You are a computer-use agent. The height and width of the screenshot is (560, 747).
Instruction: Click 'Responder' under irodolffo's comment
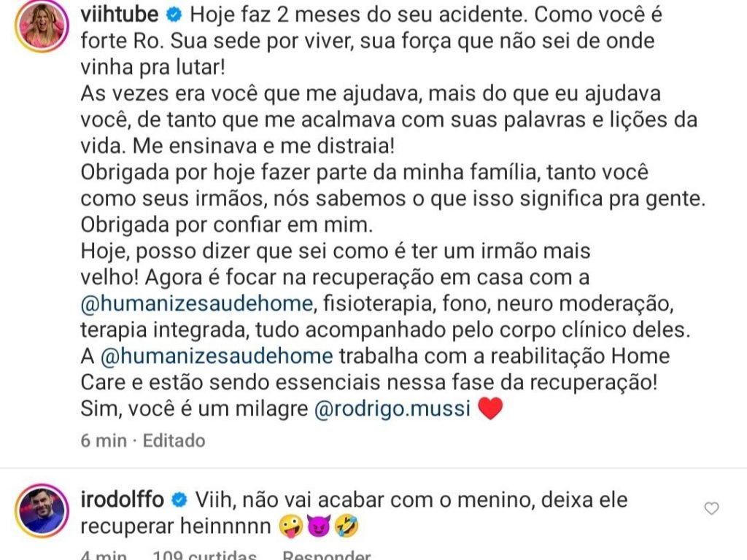tap(326, 555)
